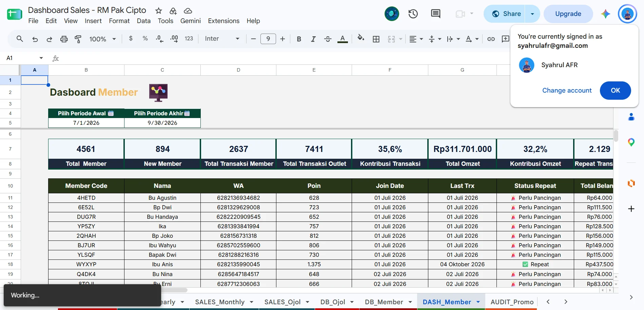The height and width of the screenshot is (310, 644).
Task: Activate the paint format tool
Action: (x=78, y=39)
